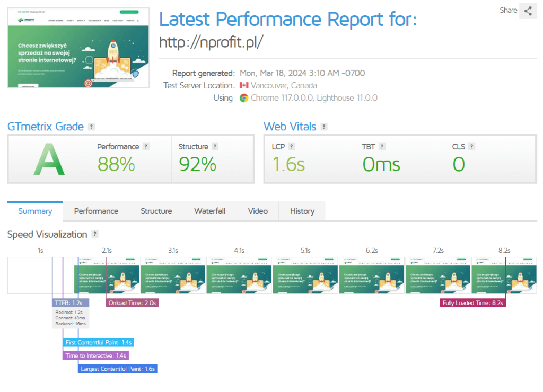View the History tab
Image resolution: width=543 pixels, height=392 pixels.
point(302,211)
